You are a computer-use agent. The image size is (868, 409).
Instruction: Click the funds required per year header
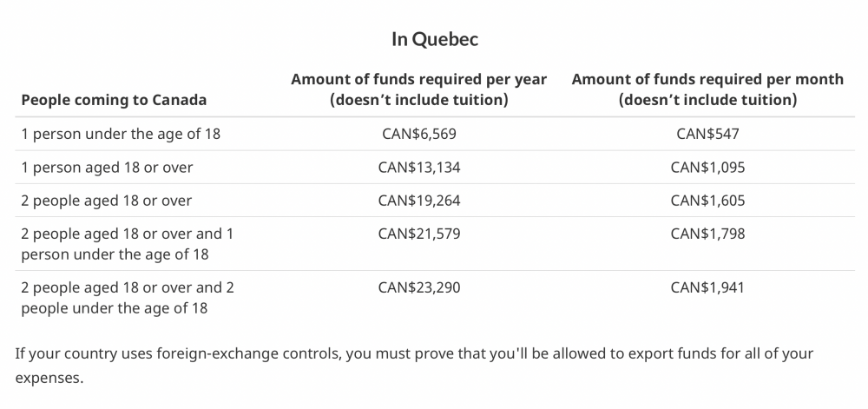419,89
